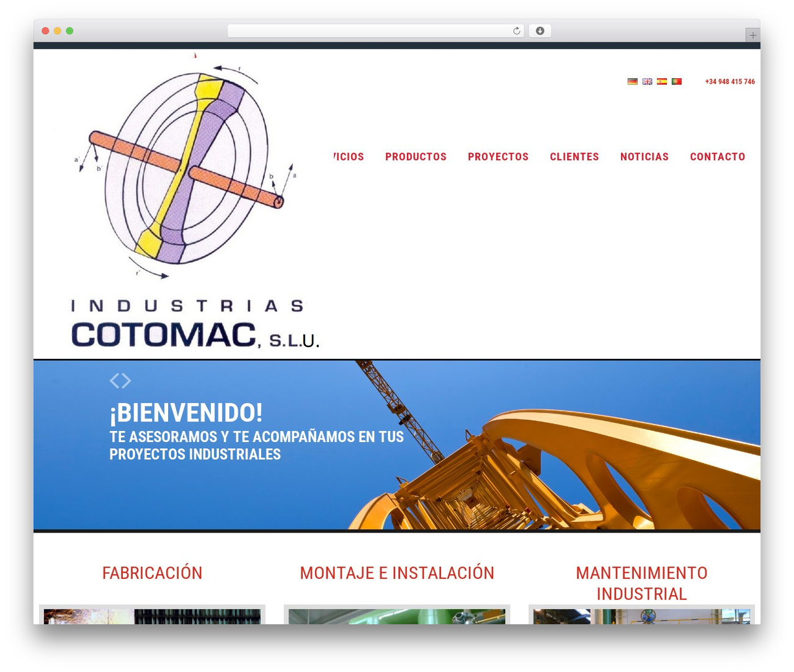Screen dimensions: 794x672
Task: Open the Productos menu item
Action: click(416, 157)
